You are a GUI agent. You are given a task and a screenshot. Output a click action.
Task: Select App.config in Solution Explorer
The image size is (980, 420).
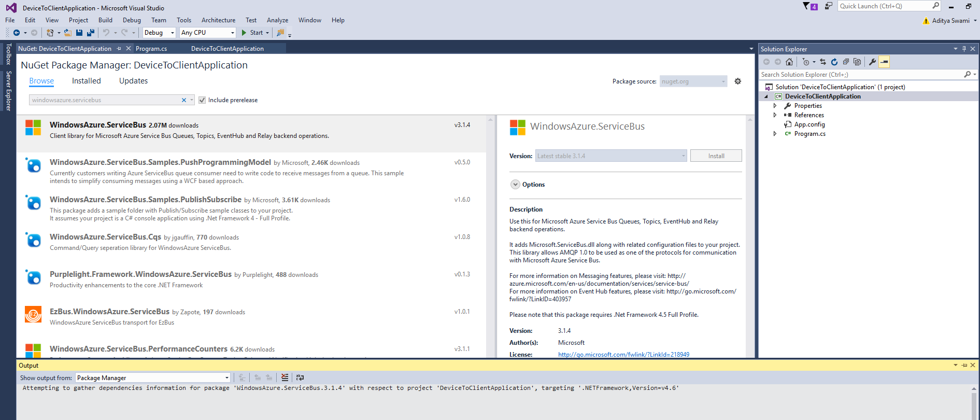[x=809, y=124]
